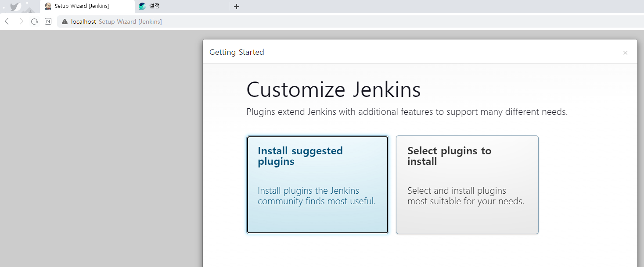Click the Jenkins favicon on first tab
The height and width of the screenshot is (267, 644).
(x=48, y=6)
